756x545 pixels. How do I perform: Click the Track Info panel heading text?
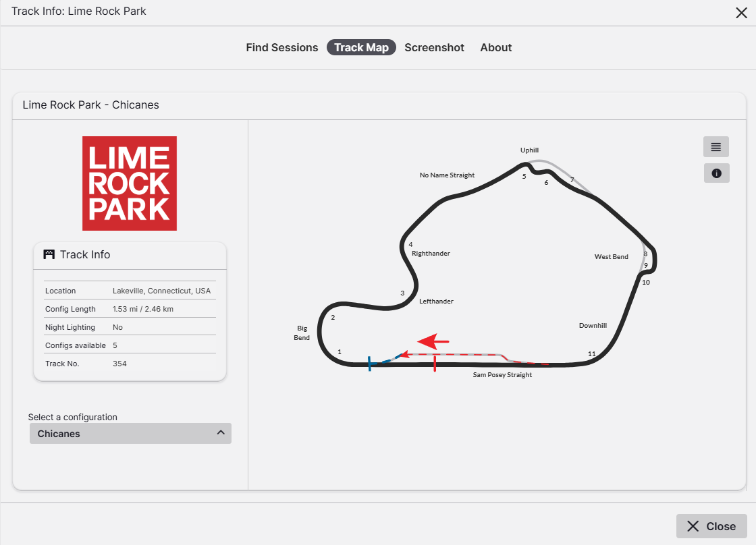[x=85, y=254]
